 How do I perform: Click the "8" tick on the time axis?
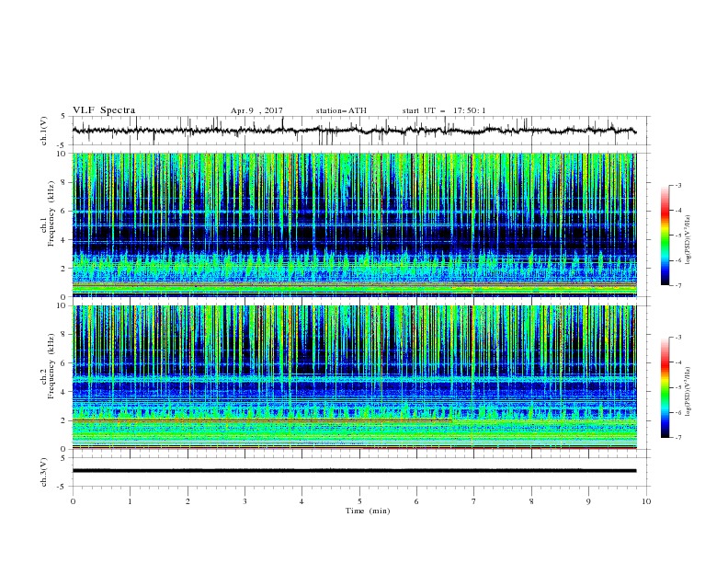tap(531, 501)
